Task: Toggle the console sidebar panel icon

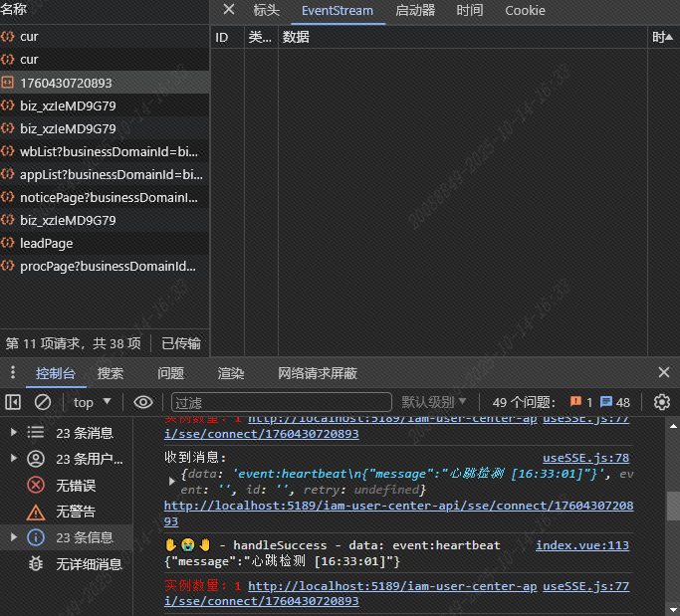Action: point(13,402)
